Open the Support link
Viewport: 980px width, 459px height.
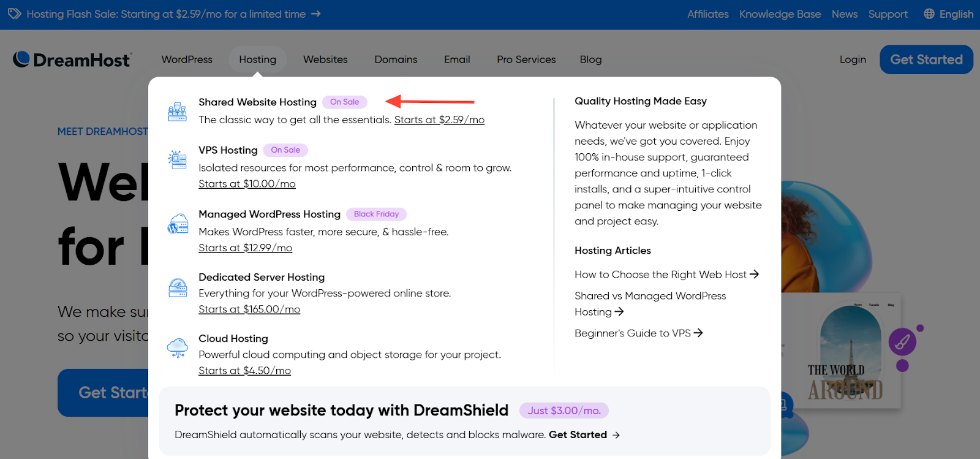(888, 14)
